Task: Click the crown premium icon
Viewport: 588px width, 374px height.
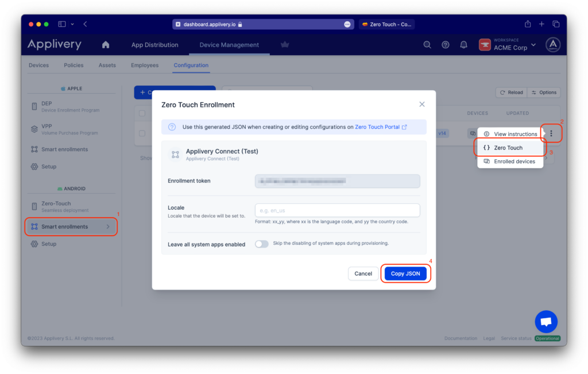Action: (x=285, y=45)
